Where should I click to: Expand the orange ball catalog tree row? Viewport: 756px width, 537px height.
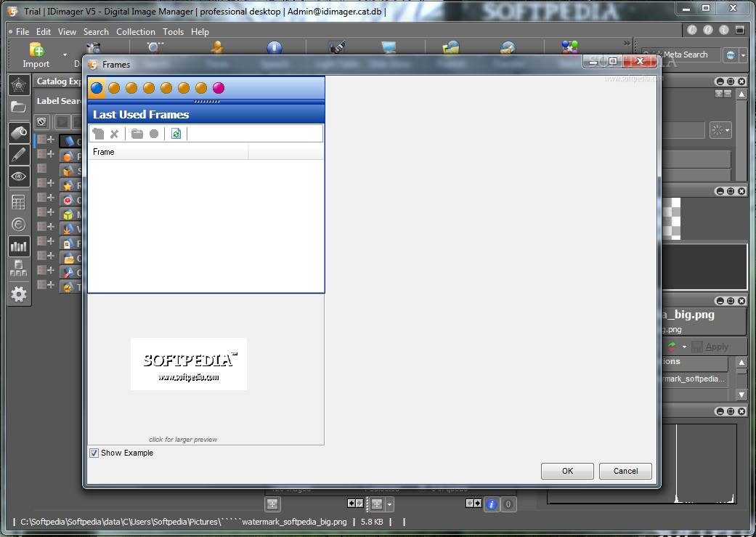(x=51, y=154)
